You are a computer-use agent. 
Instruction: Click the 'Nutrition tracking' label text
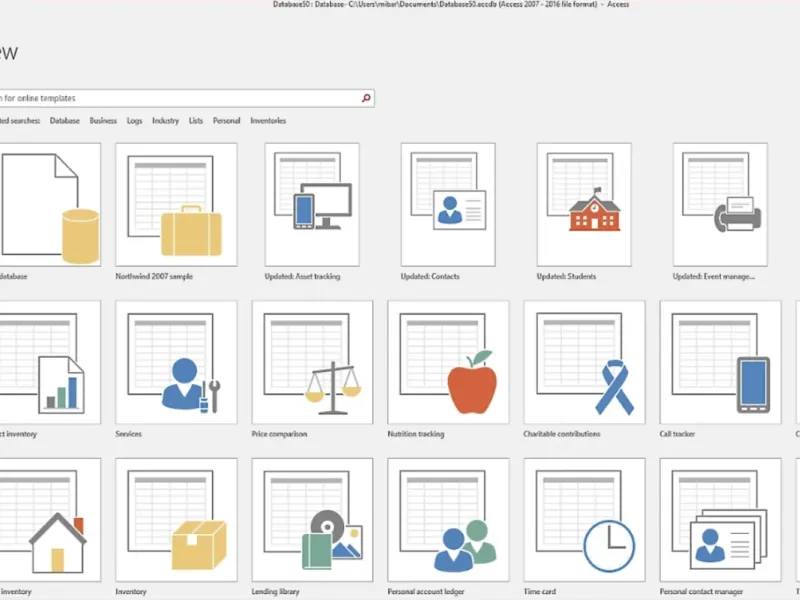(416, 434)
